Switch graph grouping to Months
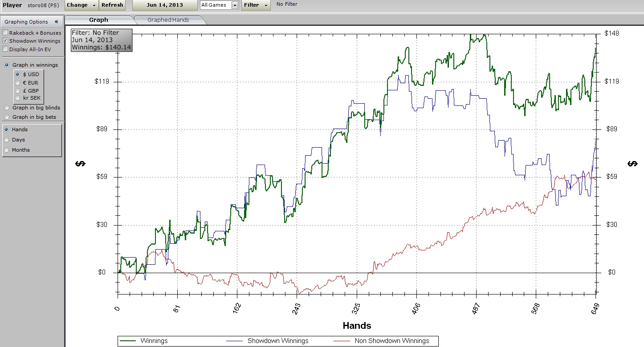 point(7,150)
